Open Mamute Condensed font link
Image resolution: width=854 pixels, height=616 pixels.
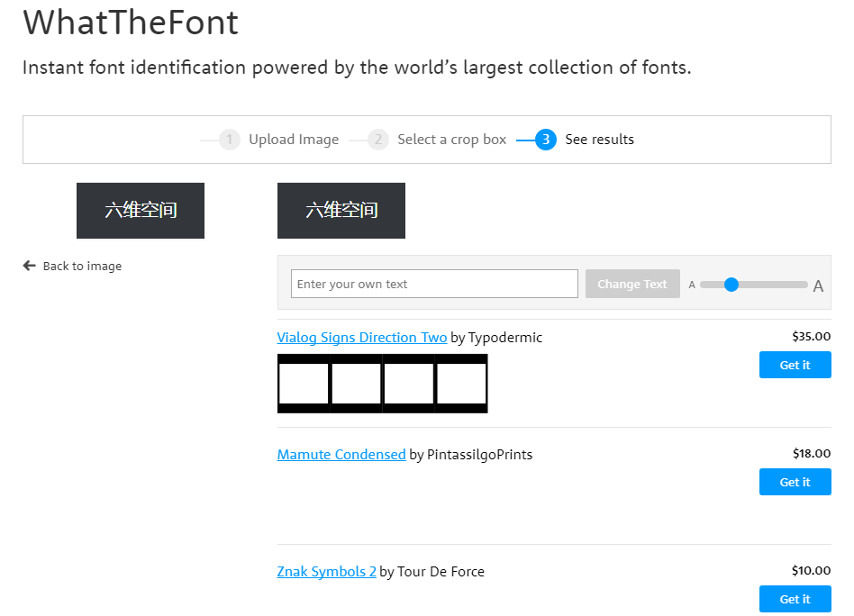[x=341, y=455]
